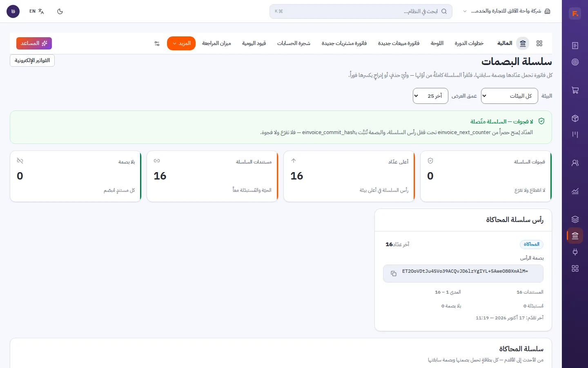
Task: Open the target icon in the sidebar
Action: [575, 62]
